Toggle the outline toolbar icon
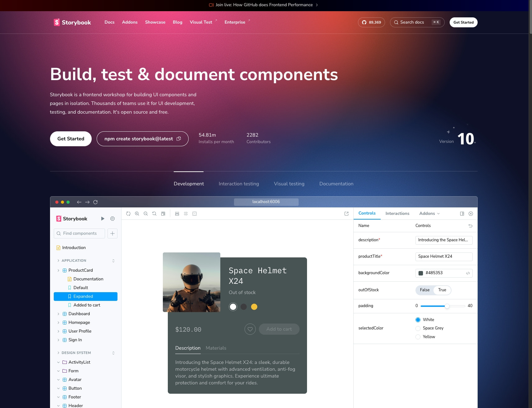This screenshot has width=532, height=408. click(x=195, y=214)
